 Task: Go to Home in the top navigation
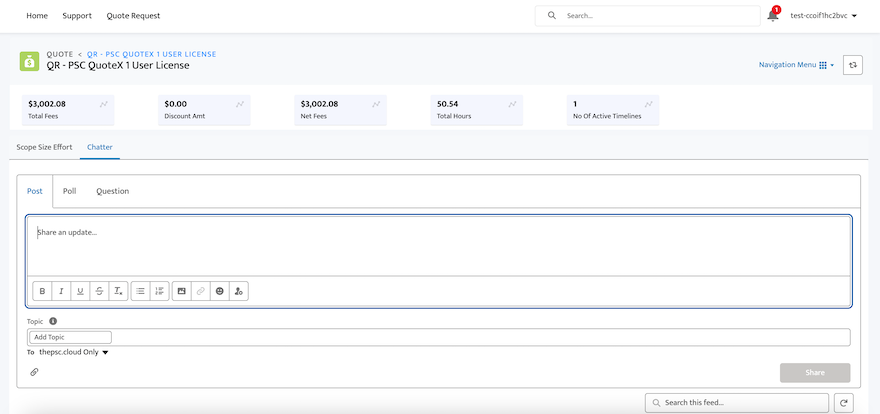(x=37, y=16)
